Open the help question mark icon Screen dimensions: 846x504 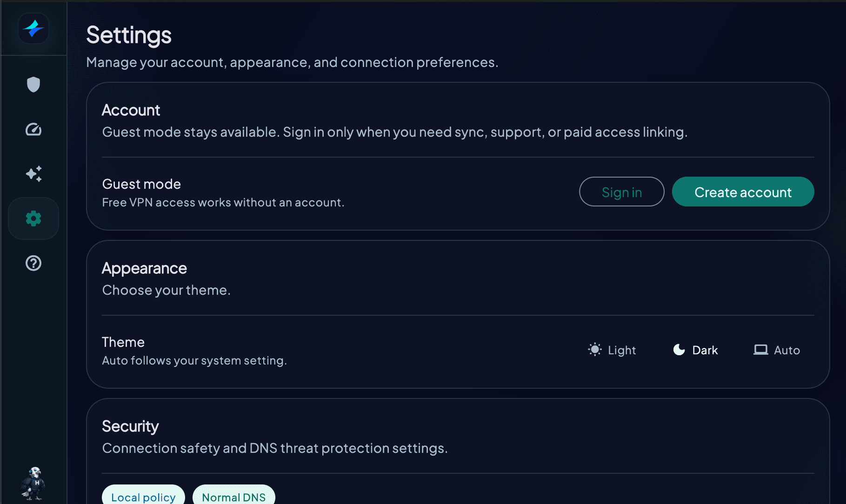[x=33, y=263]
